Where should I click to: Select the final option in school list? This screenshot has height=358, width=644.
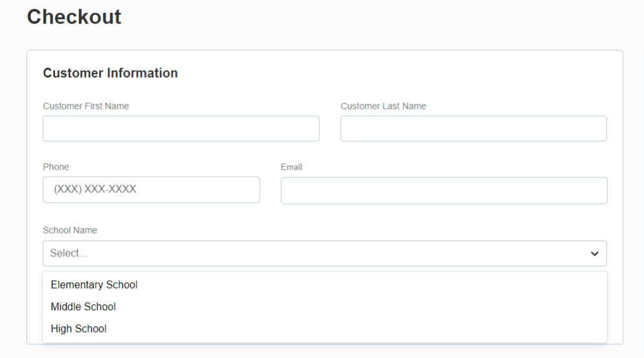(x=325, y=328)
